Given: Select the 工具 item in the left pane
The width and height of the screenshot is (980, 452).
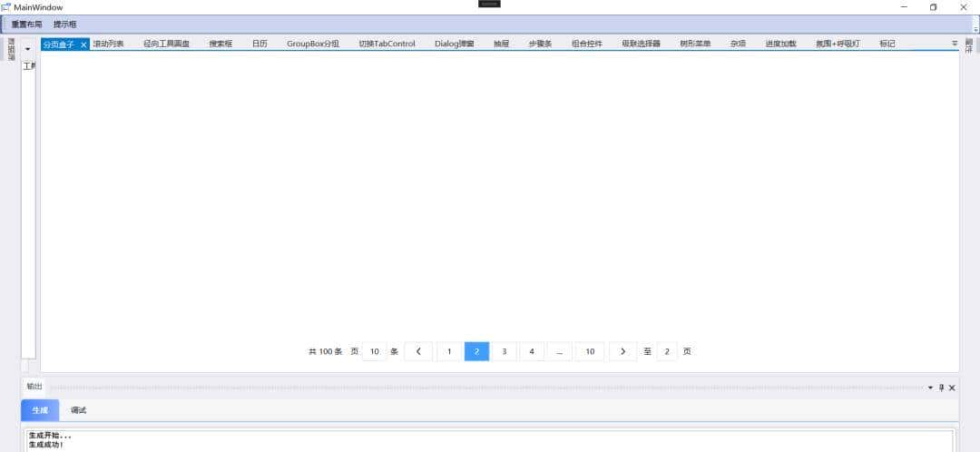Looking at the screenshot, I should (x=29, y=66).
